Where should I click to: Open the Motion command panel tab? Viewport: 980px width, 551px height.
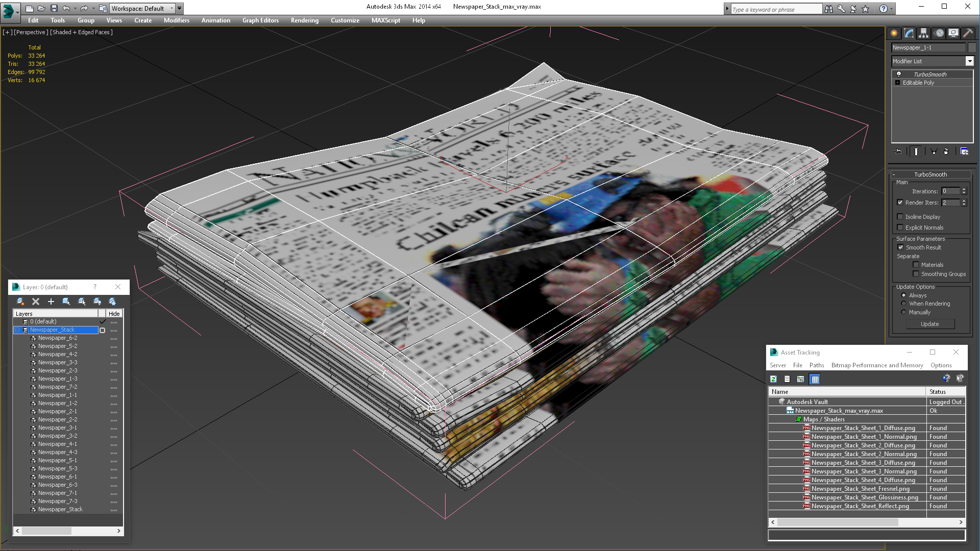[x=939, y=33]
